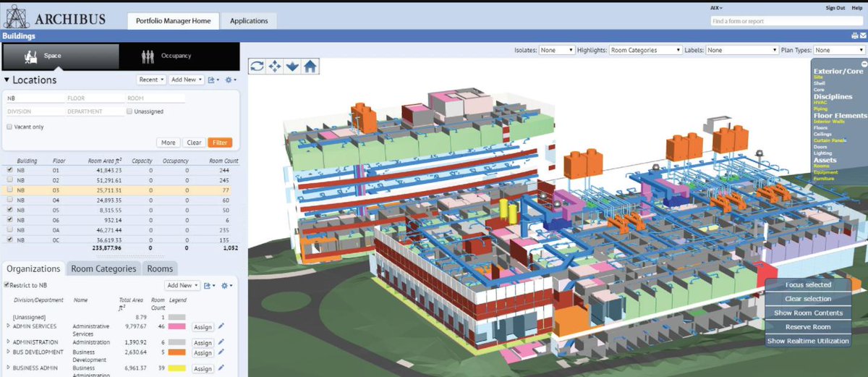Viewport: 868px width, 377px height.
Task: Expand the BUS DEVELOPMENT division
Action: click(9, 352)
